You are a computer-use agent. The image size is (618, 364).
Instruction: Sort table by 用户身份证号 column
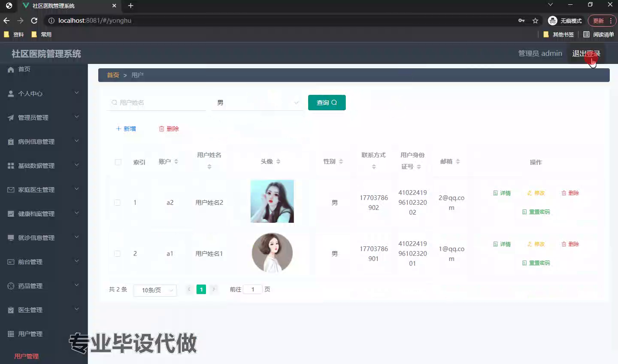[419, 167]
